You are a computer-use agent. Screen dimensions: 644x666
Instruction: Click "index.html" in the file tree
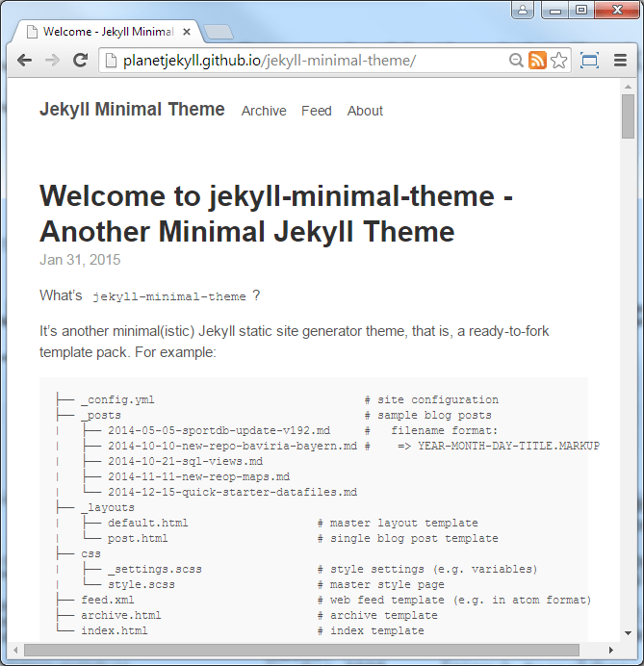(x=115, y=630)
